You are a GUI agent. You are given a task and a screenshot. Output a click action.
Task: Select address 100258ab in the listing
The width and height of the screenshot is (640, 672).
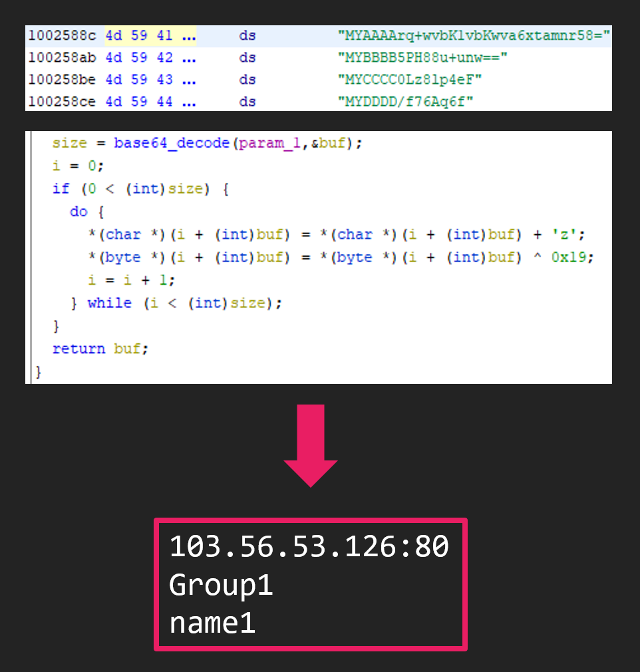tap(63, 58)
